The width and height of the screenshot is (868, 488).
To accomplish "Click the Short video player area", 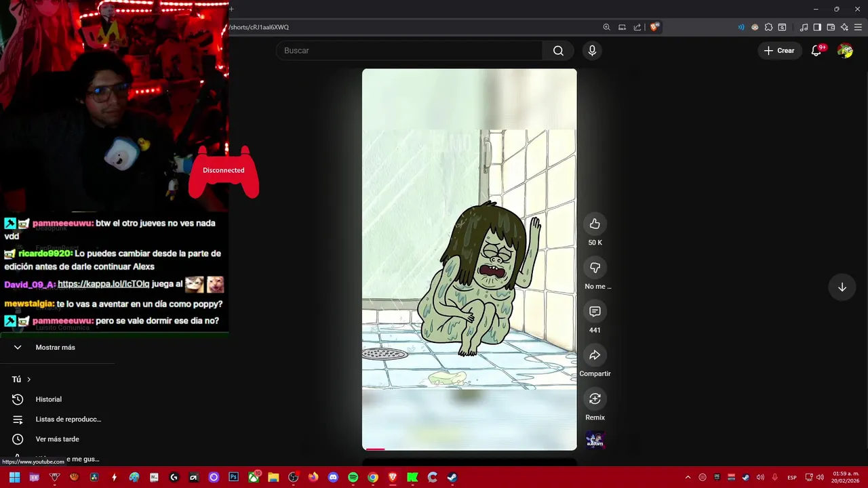I will pos(469,259).
